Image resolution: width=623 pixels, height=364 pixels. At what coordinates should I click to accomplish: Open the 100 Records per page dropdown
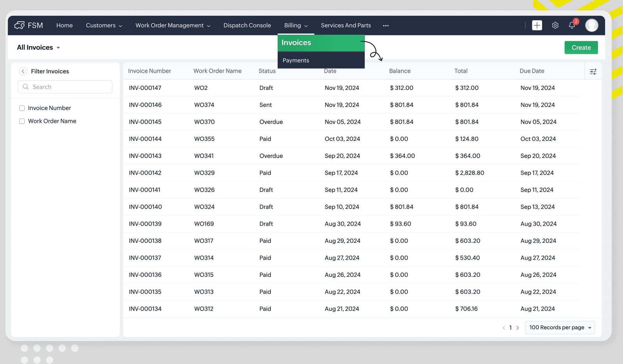point(560,327)
